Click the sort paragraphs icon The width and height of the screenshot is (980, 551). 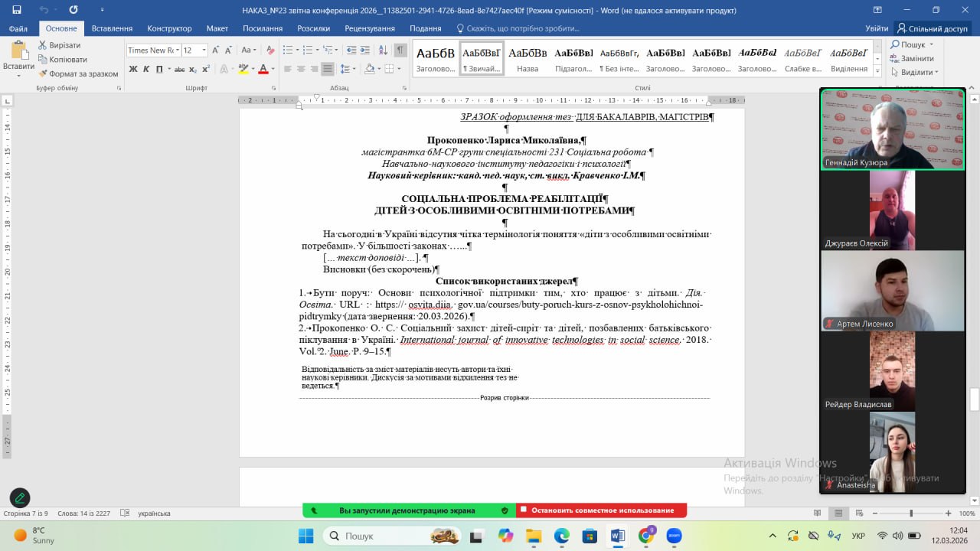[381, 50]
